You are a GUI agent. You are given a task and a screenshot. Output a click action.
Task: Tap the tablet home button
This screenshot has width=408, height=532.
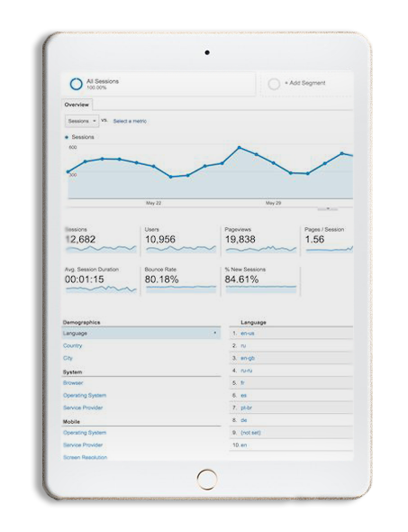pyautogui.click(x=207, y=479)
